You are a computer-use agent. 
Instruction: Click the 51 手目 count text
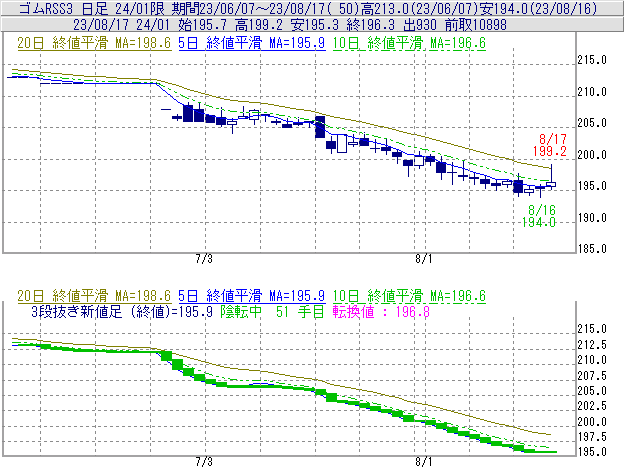click(x=300, y=311)
